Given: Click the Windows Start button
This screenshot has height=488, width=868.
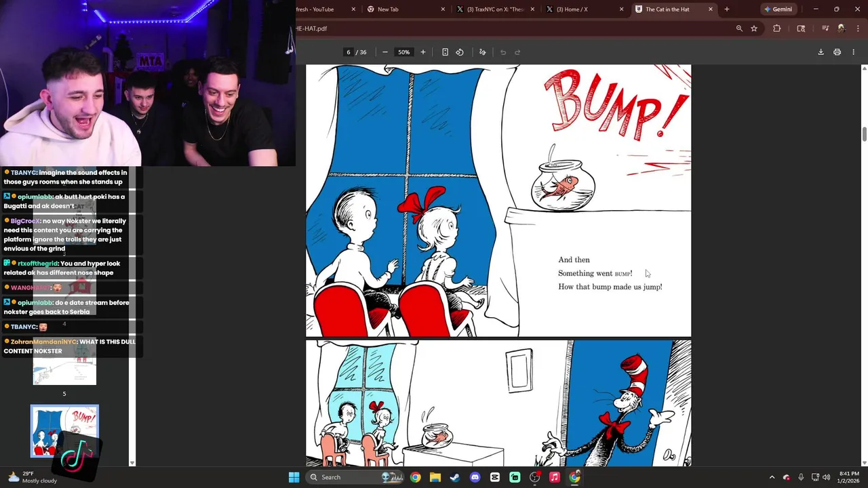Looking at the screenshot, I should pos(294,477).
